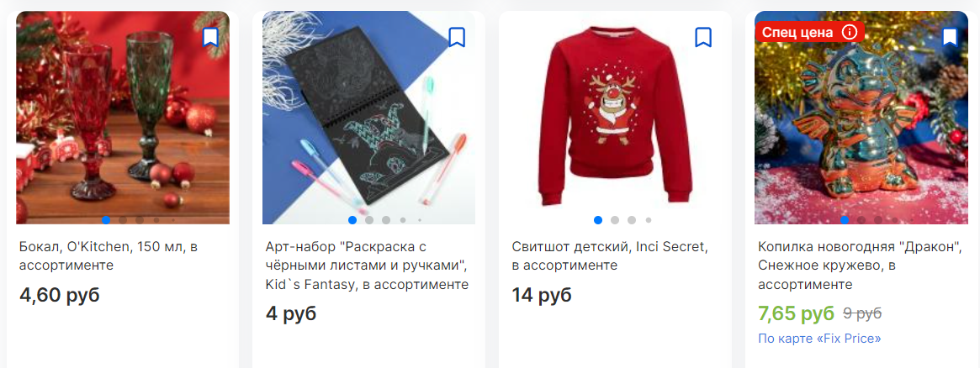Bookmark the O'Kitchen glass product
The image size is (980, 368).
pos(210,38)
